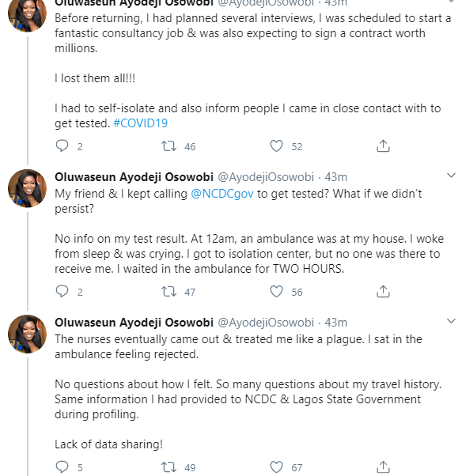Share the ambulance TWO HOURS tweet
Viewport: 462px width, 476px height.
click(383, 292)
